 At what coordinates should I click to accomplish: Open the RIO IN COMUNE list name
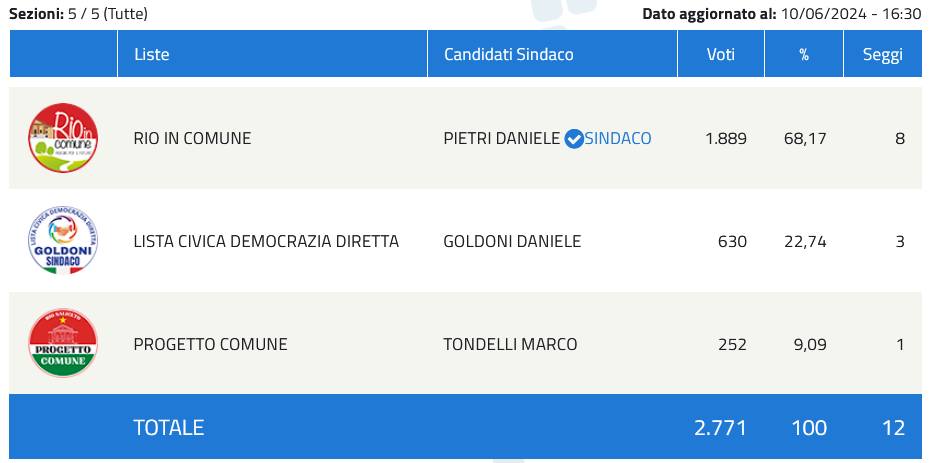[192, 139]
